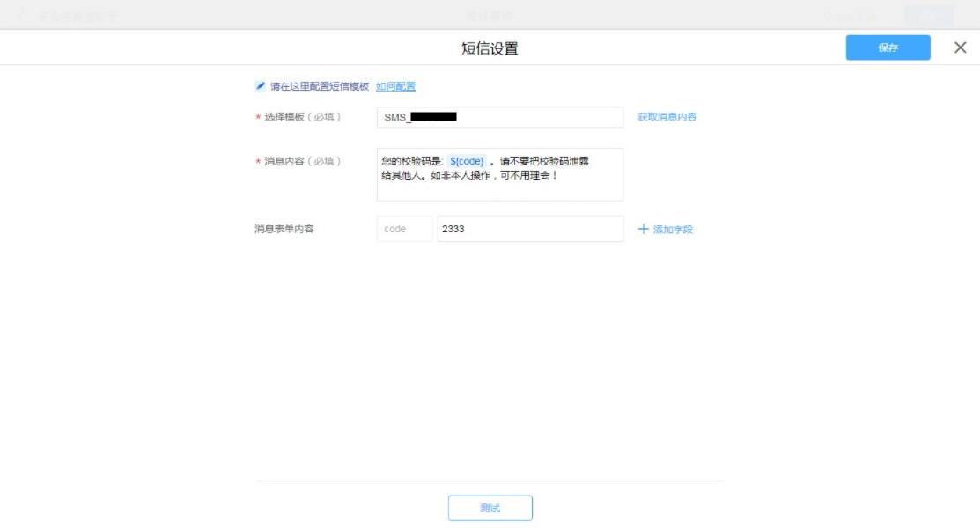980x529 pixels.
Task: Click the dimmed back arrow at top-left
Action: point(22,16)
